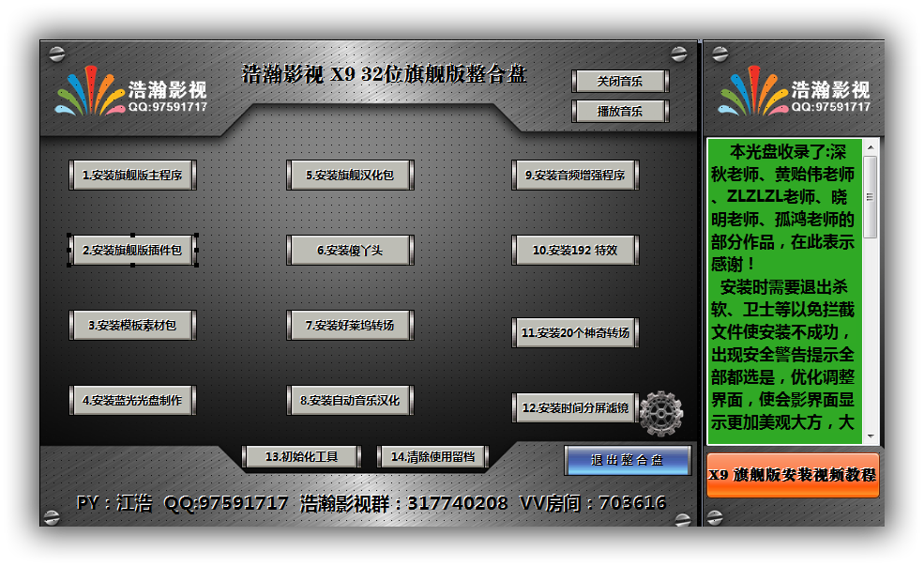Viewport: 924px width, 566px height.
Task: Stop background music with 关闭音乐
Action: click(619, 81)
